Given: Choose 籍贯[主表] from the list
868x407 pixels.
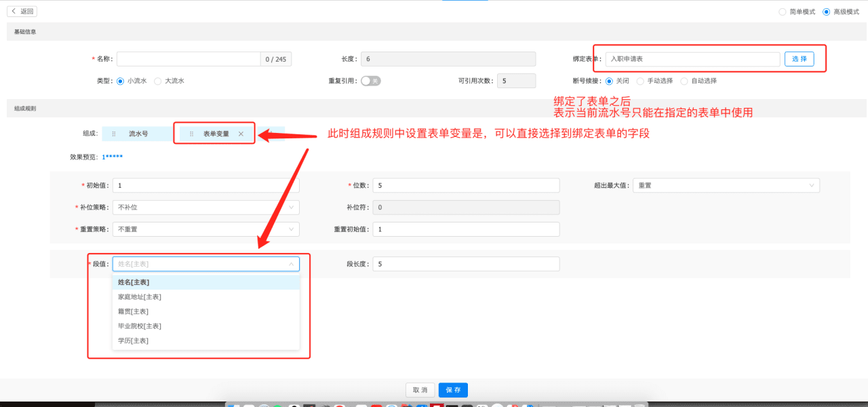Looking at the screenshot, I should (x=206, y=311).
